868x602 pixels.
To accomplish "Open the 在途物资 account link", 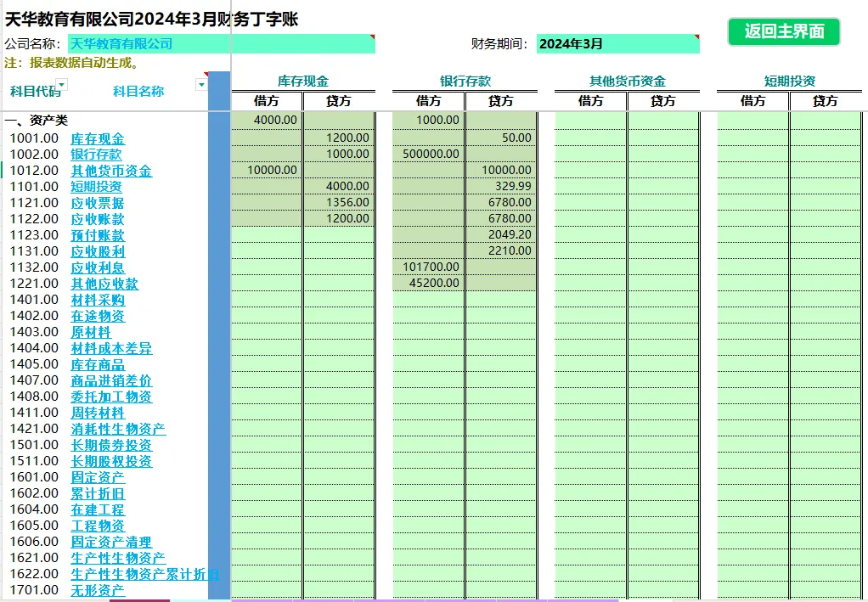I will click(98, 315).
